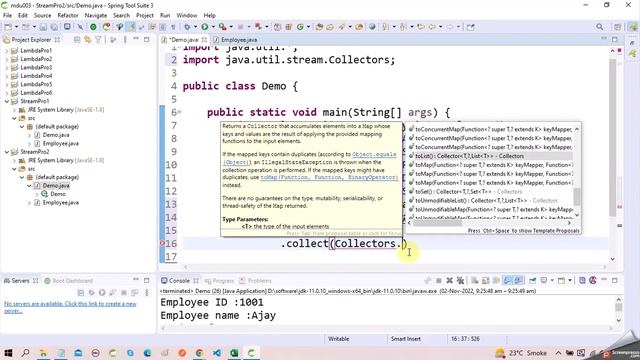Collapse All in Project Explorer toolbar
Screen dimensions: 640x360
77,40
